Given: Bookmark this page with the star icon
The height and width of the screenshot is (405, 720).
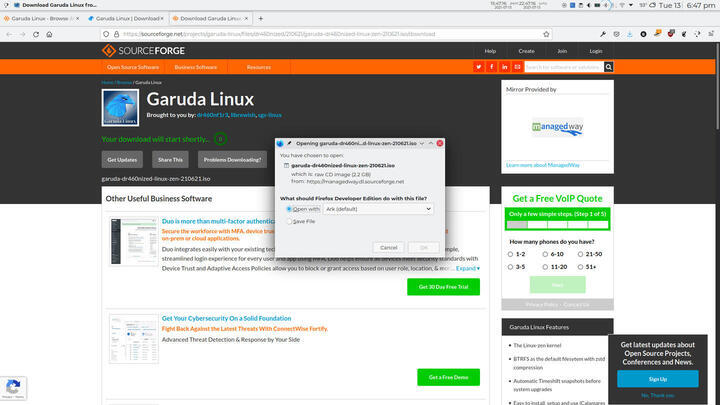Looking at the screenshot, I should coord(546,34).
